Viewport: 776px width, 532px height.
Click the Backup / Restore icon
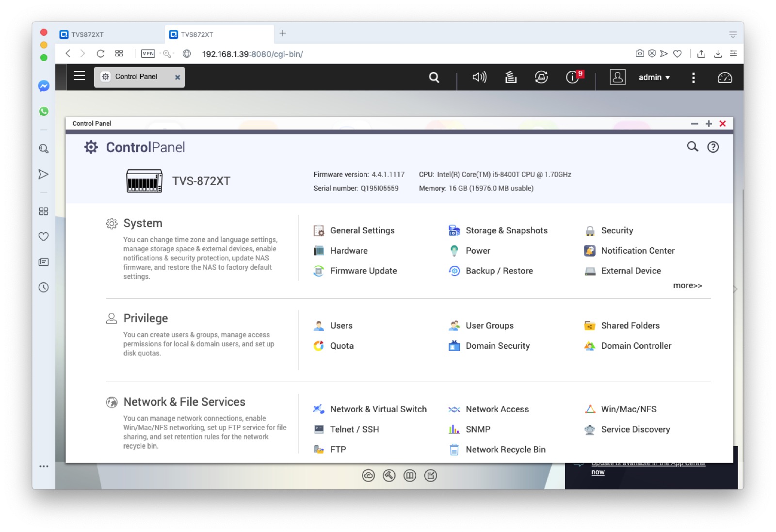[x=454, y=271]
